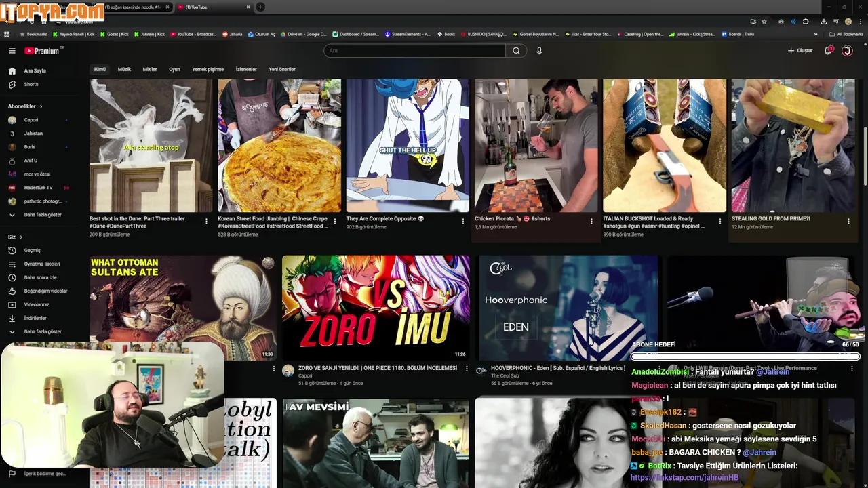
Task: Select the Yeni öneriler filter chip
Action: (x=282, y=69)
